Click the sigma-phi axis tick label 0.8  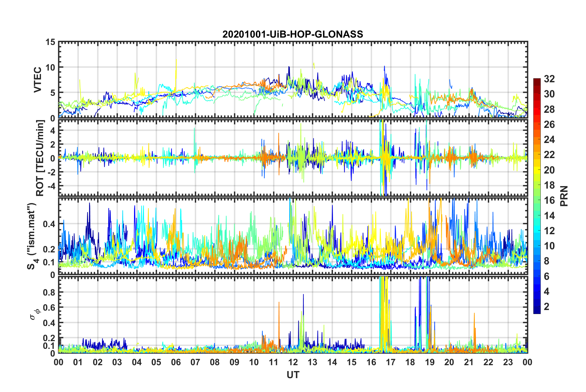coord(49,292)
